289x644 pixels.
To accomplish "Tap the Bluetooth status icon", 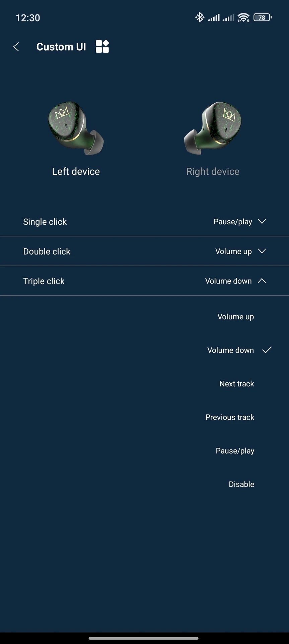I will point(200,17).
